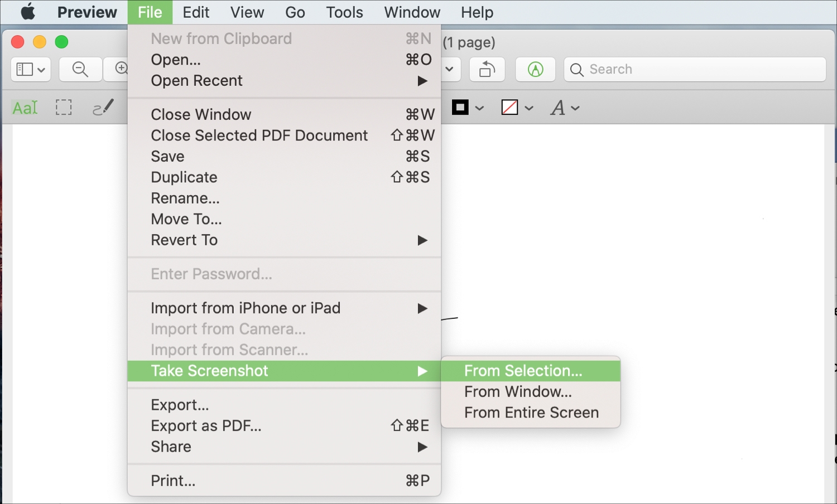
Task: Choose Print… from File menu
Action: pos(284,481)
